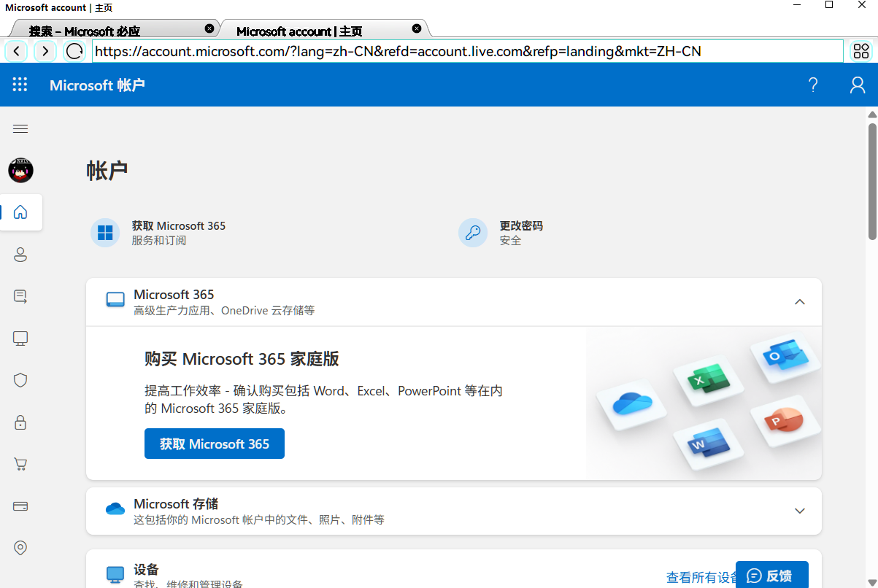Open the security shield icon in sidebar
878x588 pixels.
(x=20, y=380)
